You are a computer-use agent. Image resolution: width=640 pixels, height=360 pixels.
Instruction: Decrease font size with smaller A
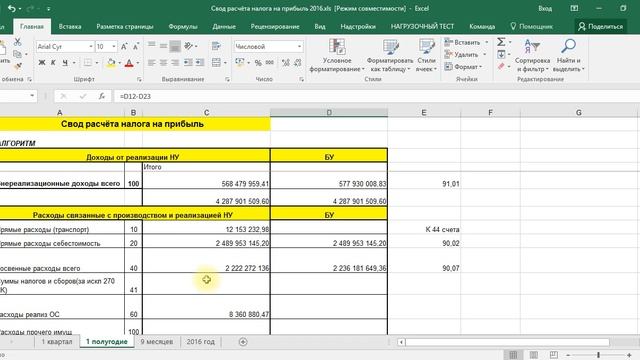click(136, 47)
